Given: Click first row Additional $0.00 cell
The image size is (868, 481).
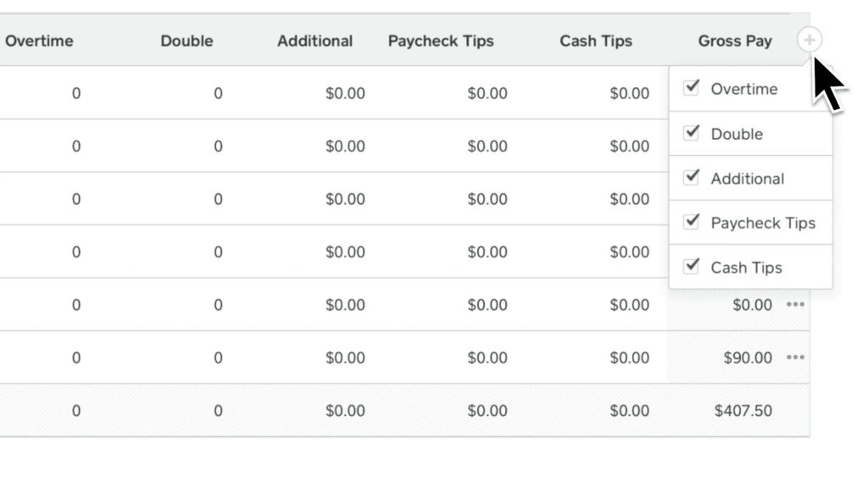Looking at the screenshot, I should [x=345, y=93].
